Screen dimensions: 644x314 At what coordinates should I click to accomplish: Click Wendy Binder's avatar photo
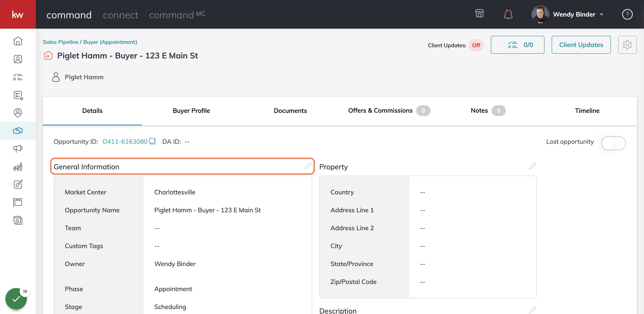tap(540, 14)
